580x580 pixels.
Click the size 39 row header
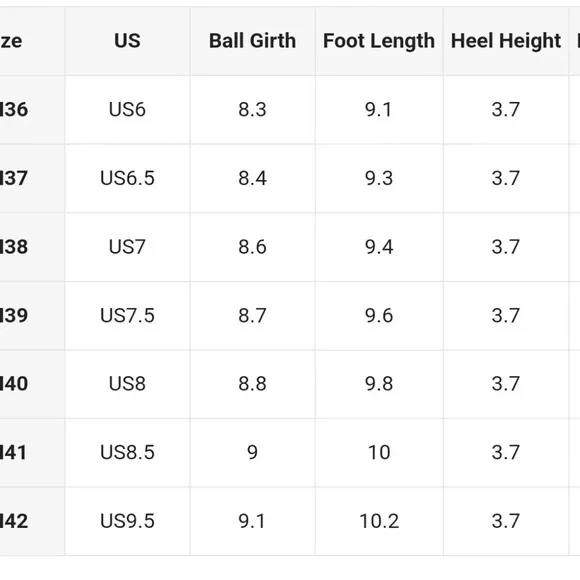point(32,316)
